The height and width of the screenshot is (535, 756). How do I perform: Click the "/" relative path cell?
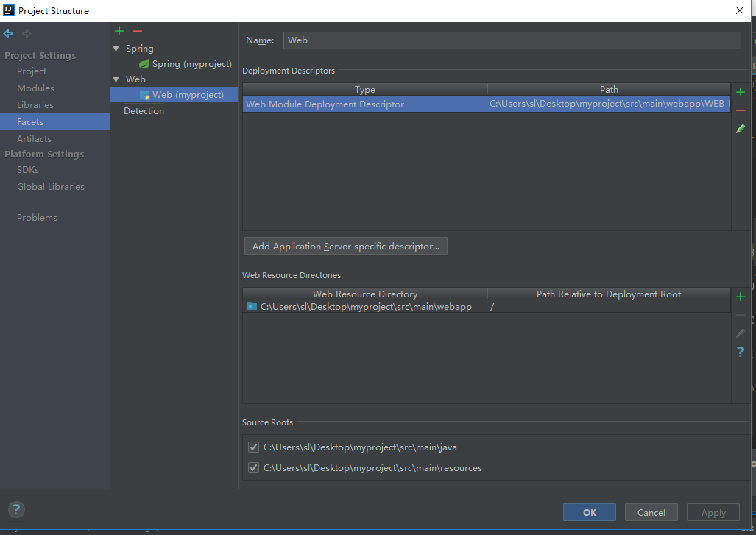pos(609,307)
